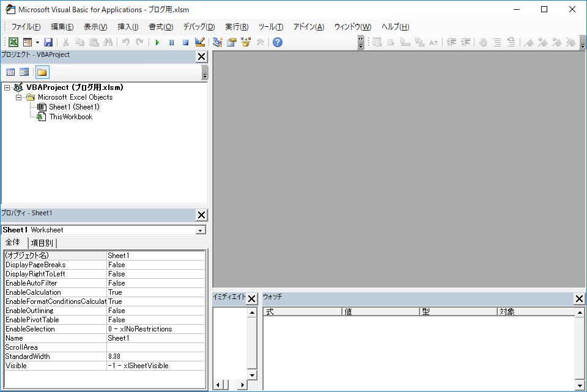Open VBA Help question mark icon
Viewport: 587px width, 392px height.
pyautogui.click(x=278, y=42)
